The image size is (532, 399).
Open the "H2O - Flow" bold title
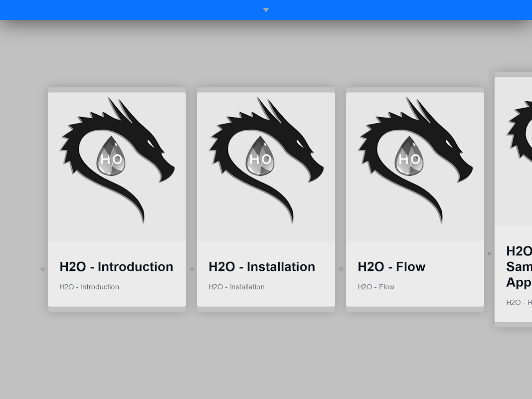[x=391, y=267]
